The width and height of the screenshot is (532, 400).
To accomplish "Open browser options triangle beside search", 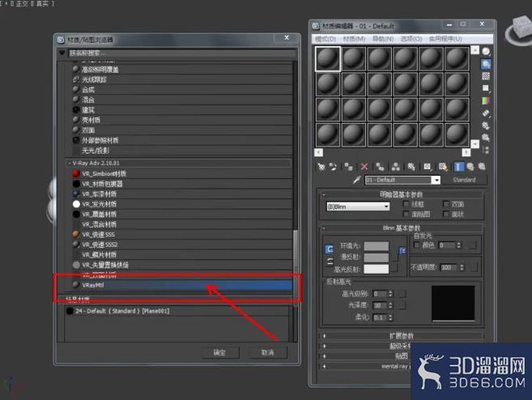I will 62,53.
